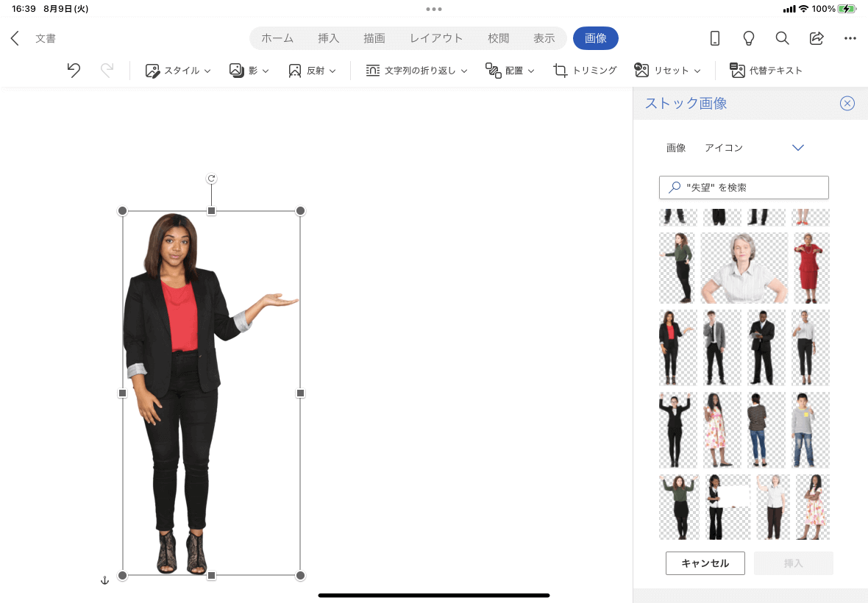Open search with the magnifier icon
The height and width of the screenshot is (603, 868).
(x=782, y=38)
